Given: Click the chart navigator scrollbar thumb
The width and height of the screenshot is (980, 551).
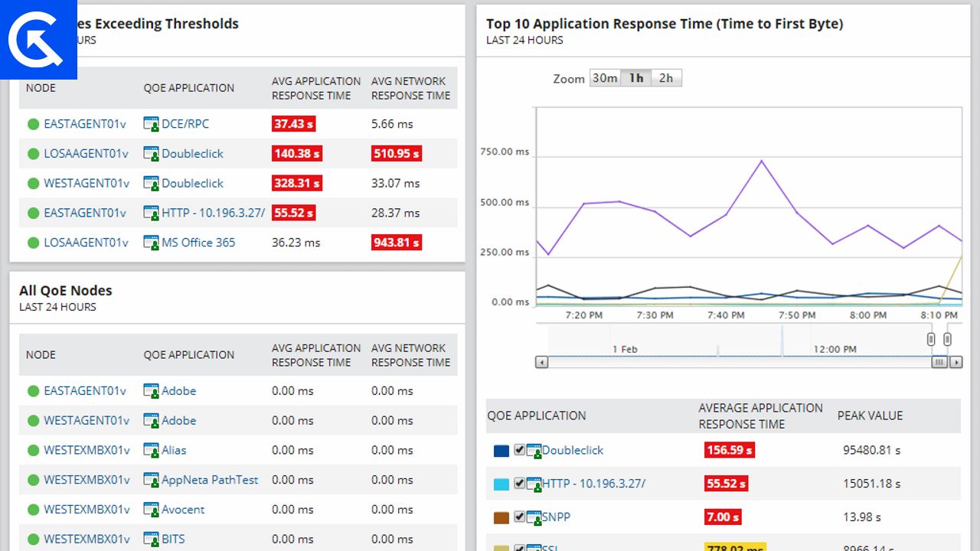Looking at the screenshot, I should [x=939, y=362].
